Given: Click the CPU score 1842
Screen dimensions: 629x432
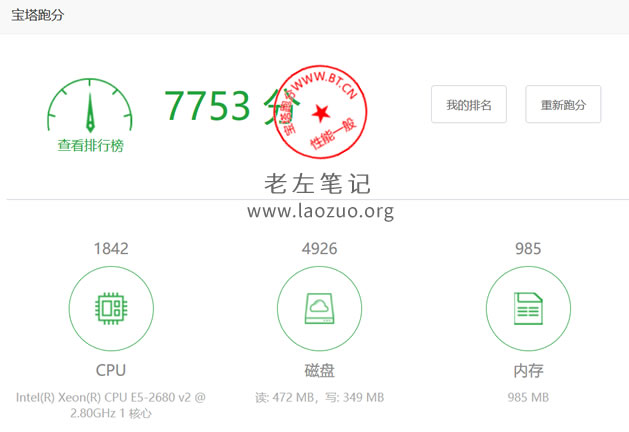Looking at the screenshot, I should (x=111, y=249).
